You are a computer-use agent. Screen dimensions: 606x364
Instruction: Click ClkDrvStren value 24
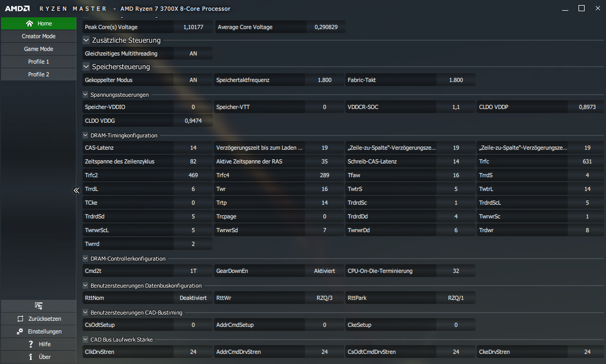tap(193, 352)
